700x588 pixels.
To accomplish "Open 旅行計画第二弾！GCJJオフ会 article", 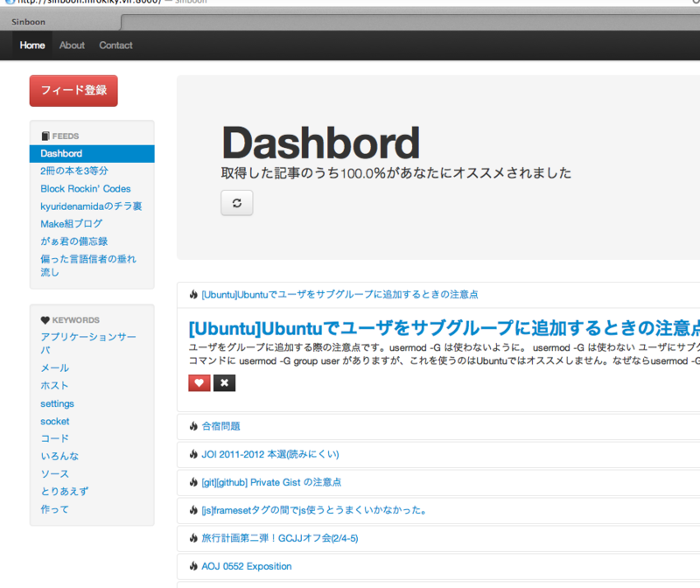I will 280,538.
